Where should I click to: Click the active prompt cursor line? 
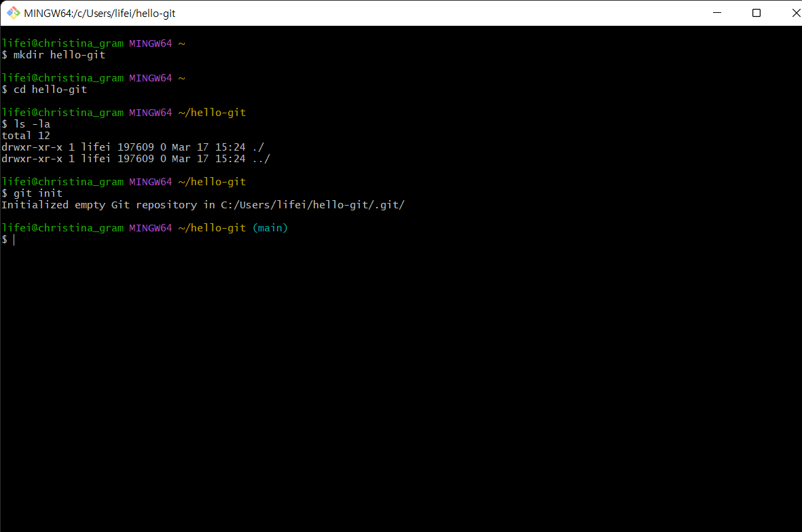pos(9,240)
